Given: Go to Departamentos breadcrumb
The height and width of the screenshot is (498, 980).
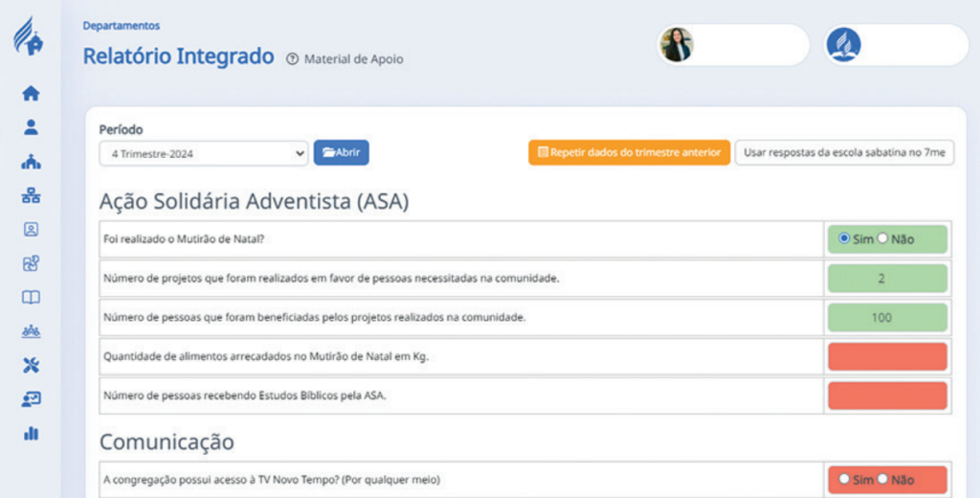Looking at the screenshot, I should 122,26.
